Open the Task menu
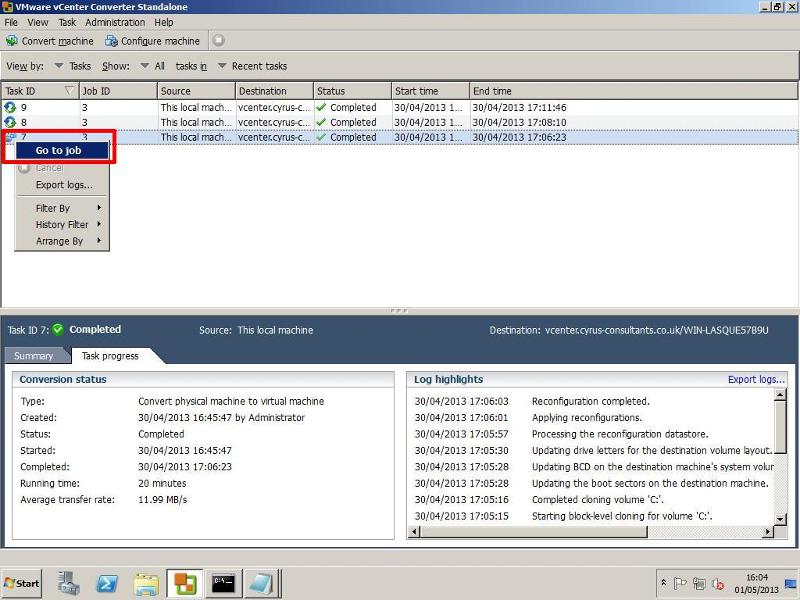The width and height of the screenshot is (800, 600). pyautogui.click(x=67, y=22)
